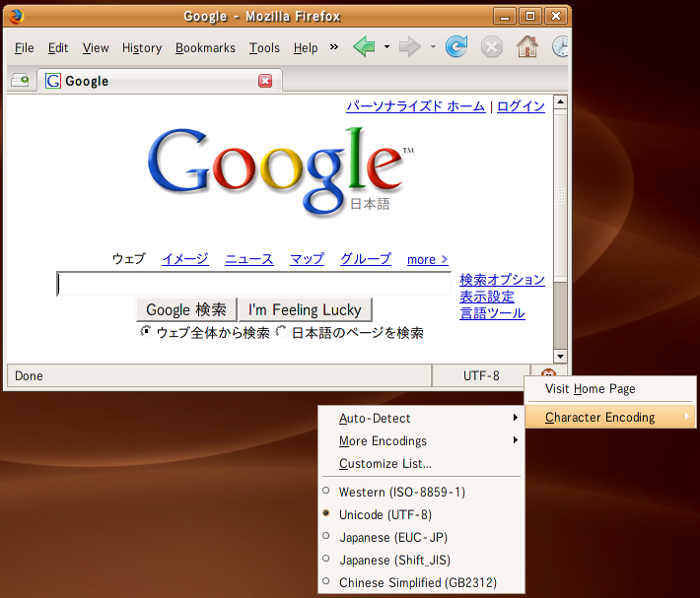Viewport: 700px width, 598px height.
Task: Open the マップ link
Action: click(x=308, y=259)
